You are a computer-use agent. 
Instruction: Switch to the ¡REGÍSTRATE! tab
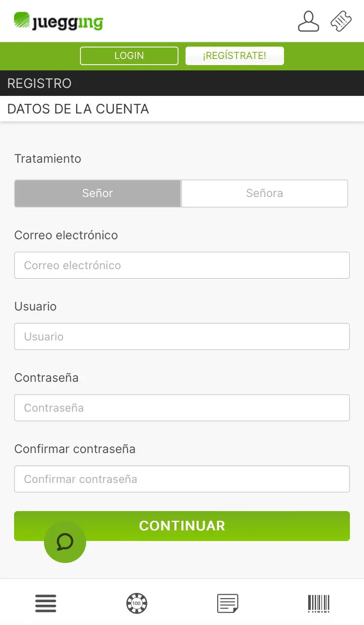pyautogui.click(x=234, y=56)
